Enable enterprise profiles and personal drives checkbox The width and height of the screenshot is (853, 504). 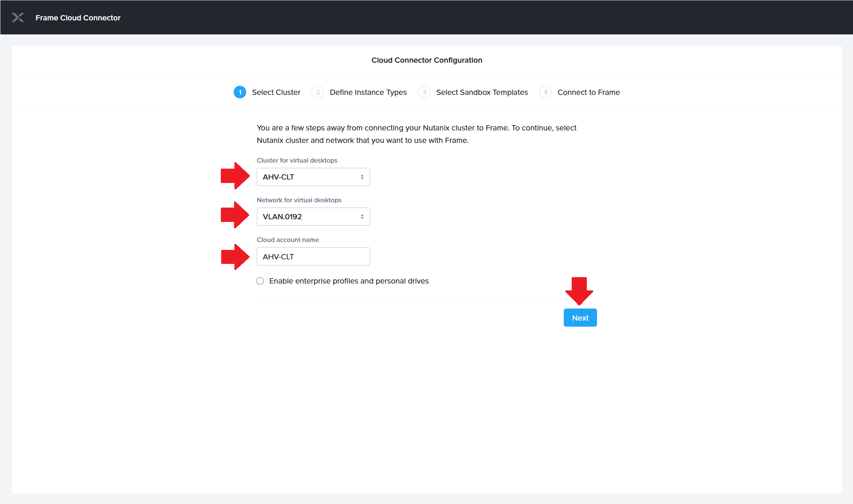(x=260, y=281)
